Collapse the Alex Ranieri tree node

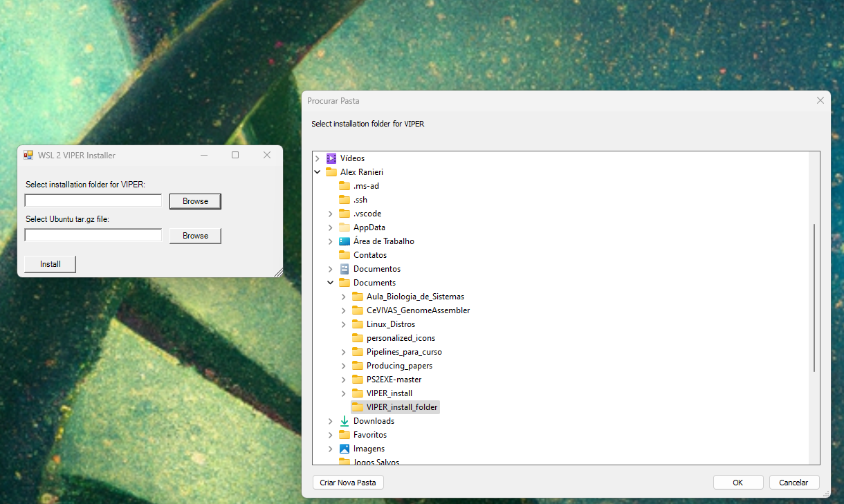coord(318,172)
